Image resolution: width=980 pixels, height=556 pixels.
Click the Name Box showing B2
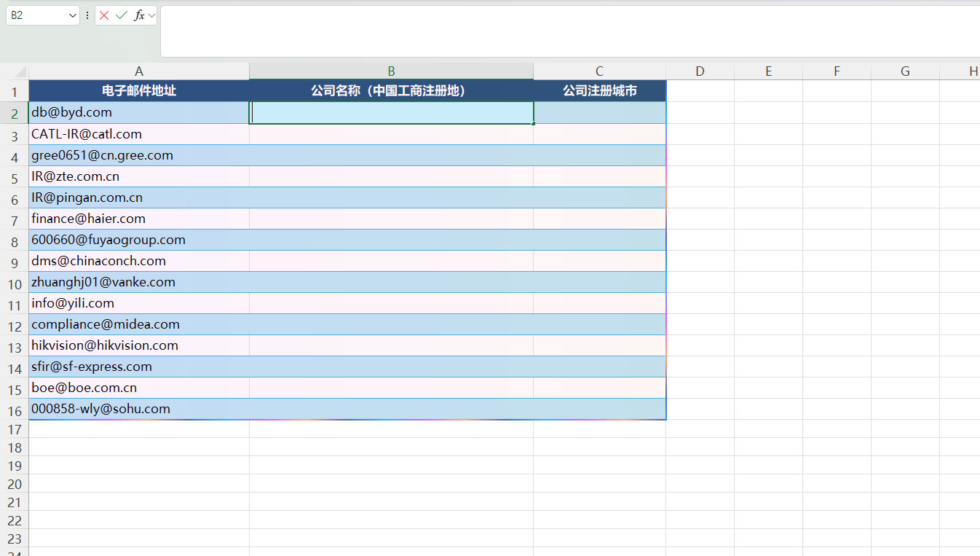(x=36, y=15)
